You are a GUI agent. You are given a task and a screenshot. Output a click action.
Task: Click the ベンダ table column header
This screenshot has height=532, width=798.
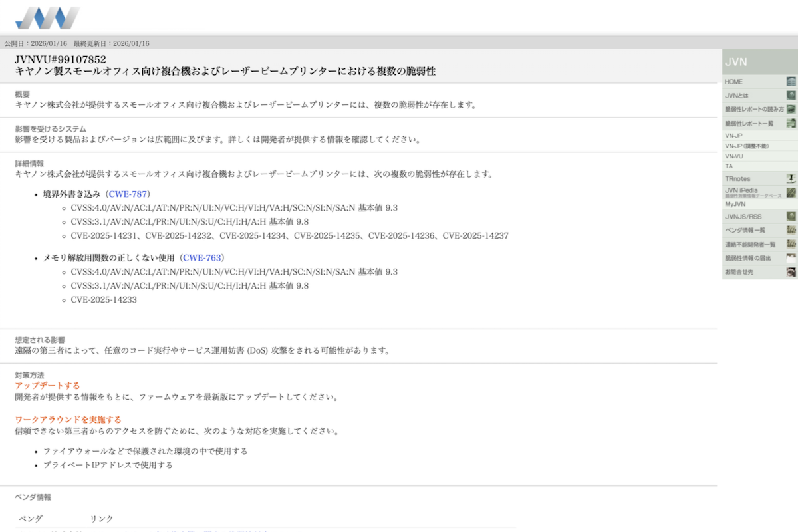point(31,519)
